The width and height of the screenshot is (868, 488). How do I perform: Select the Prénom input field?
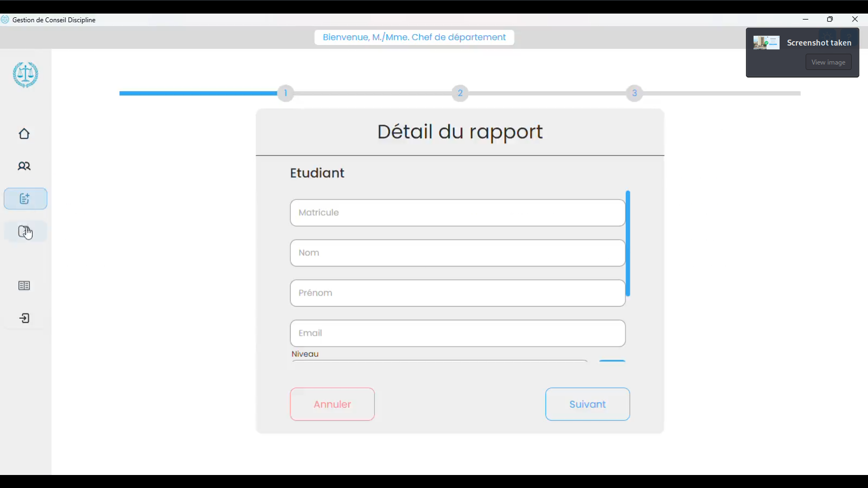pos(457,293)
